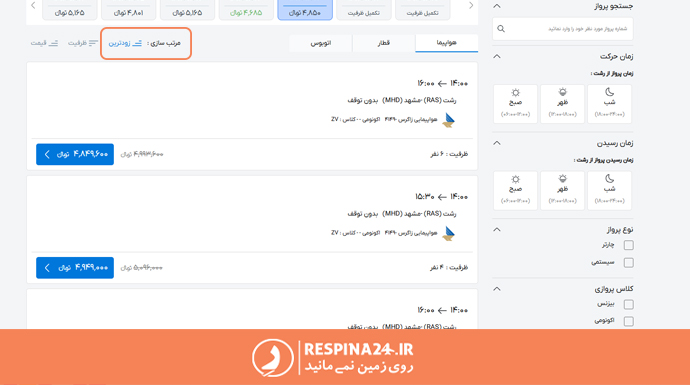Viewport: 690px width, 385px height.
Task: Check the charter (چارتر) flight type box
Action: click(628, 245)
